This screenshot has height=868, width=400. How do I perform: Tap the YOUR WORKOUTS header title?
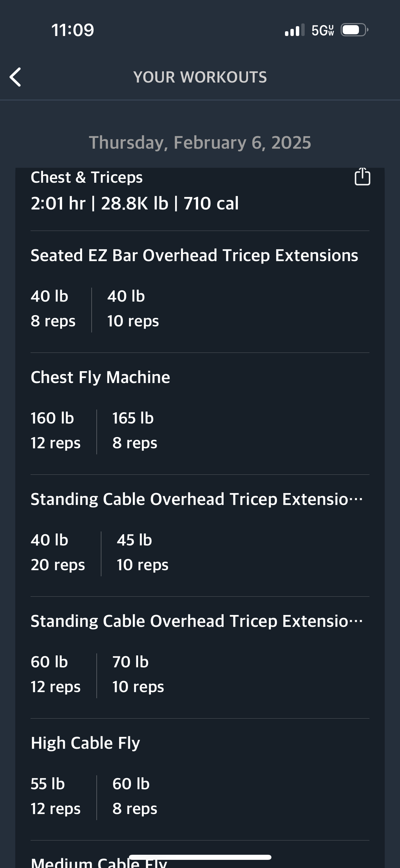click(200, 77)
